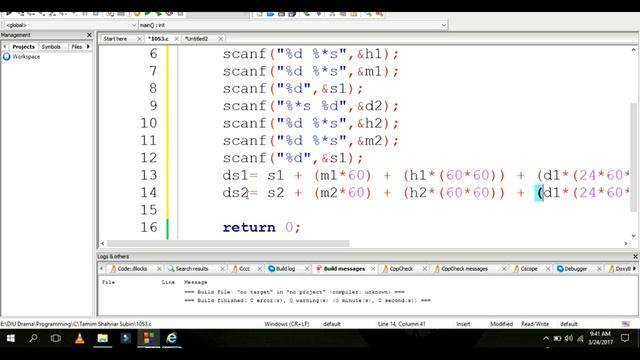Click the editor horizontal scroll right arrow

626,244
